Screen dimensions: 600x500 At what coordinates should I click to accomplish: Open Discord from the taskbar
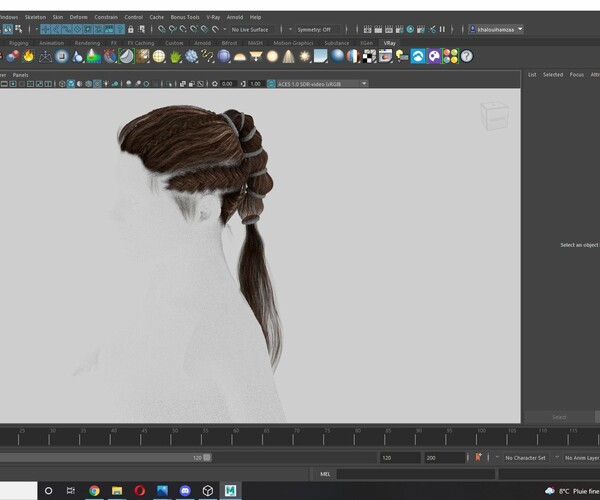[185, 490]
